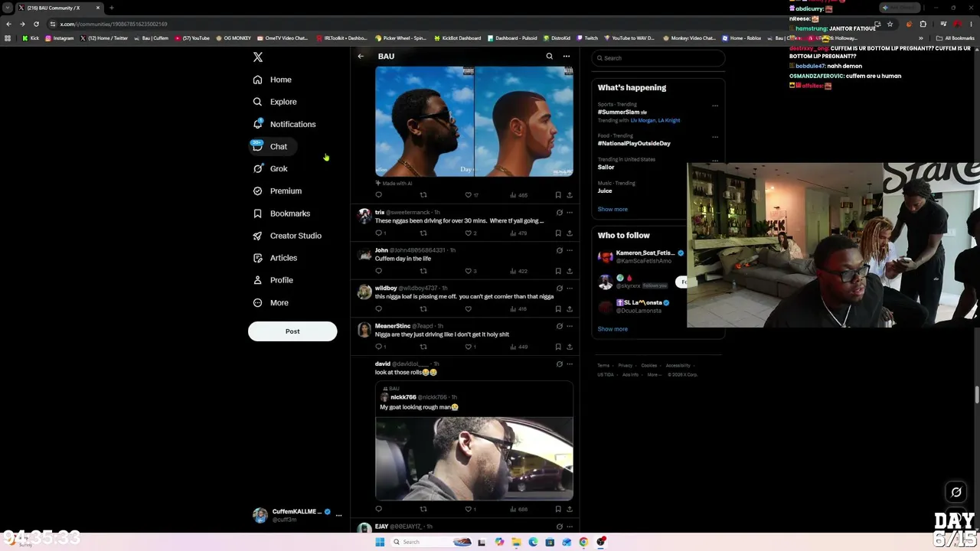Screen dimensions: 980x551
Task: Like MeanerStinc's post
Action: click(x=469, y=347)
